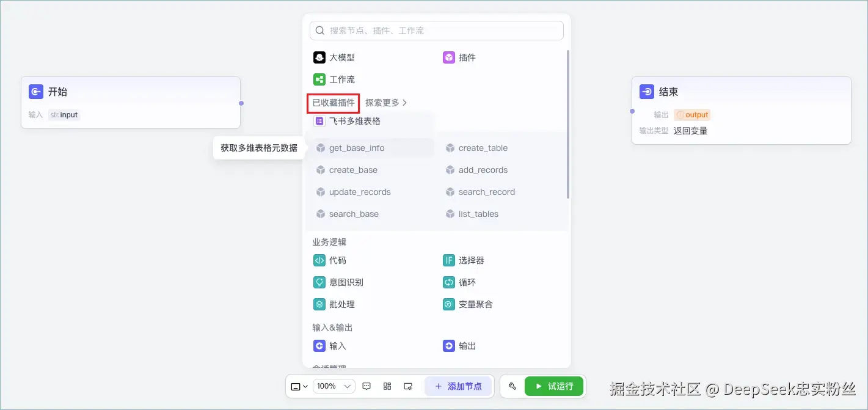Click the str.input variable tag
Screen dimensions: 868x410
(64, 115)
